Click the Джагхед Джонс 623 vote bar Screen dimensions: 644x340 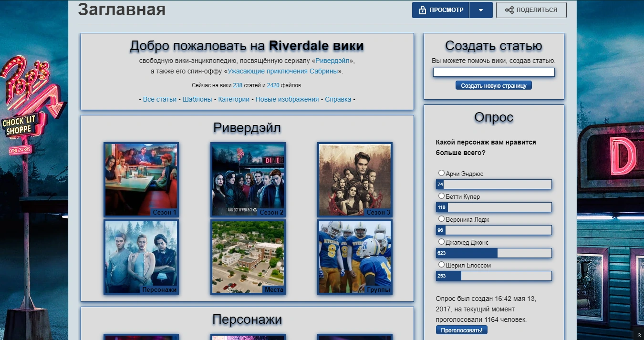pyautogui.click(x=494, y=253)
